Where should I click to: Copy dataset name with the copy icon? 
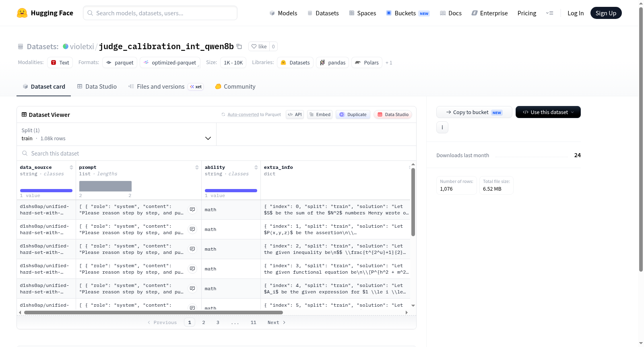pos(239,46)
